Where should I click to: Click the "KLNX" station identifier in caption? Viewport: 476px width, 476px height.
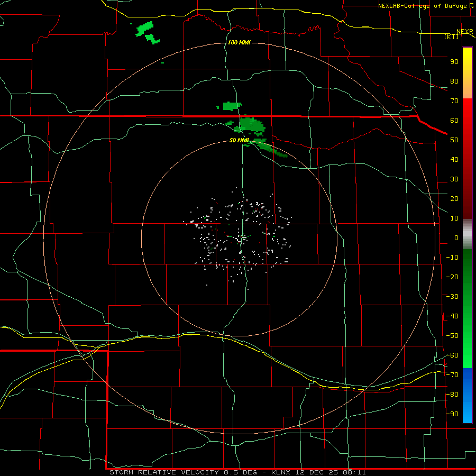pos(281,472)
